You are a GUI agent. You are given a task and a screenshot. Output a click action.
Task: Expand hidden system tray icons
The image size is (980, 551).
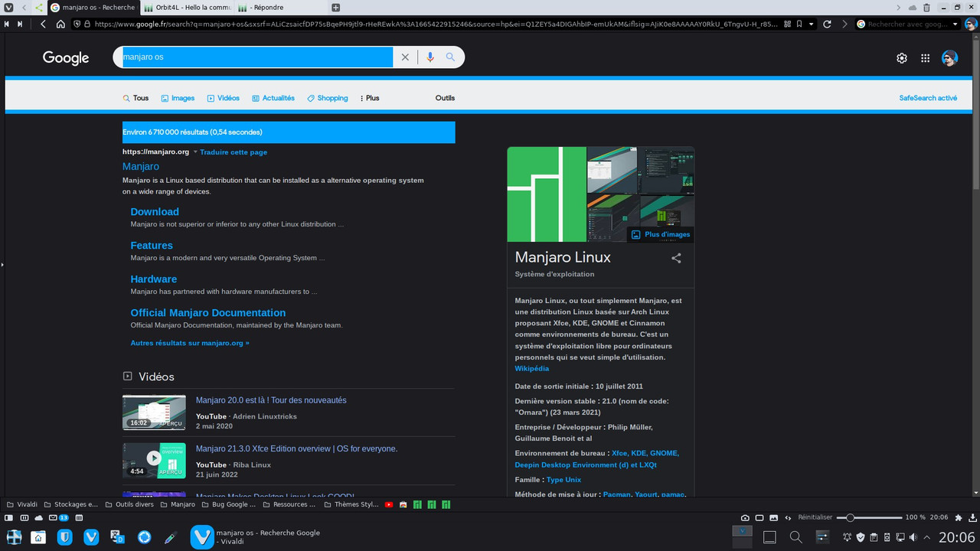coord(926,537)
